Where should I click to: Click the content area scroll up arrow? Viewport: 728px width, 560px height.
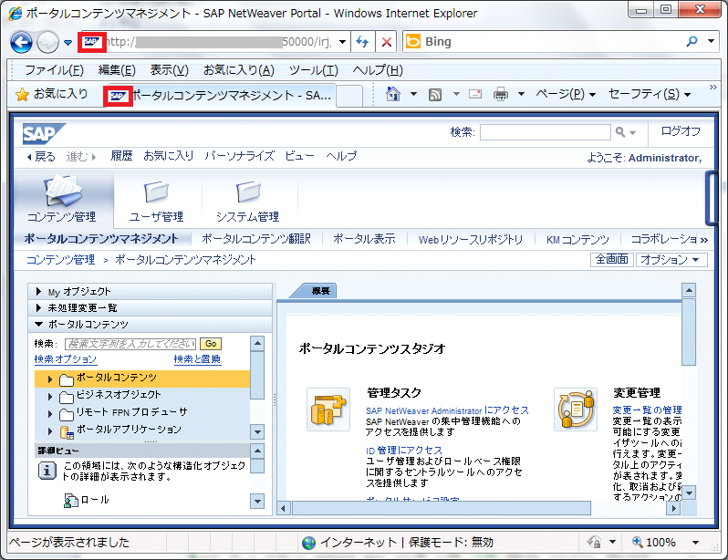point(689,291)
